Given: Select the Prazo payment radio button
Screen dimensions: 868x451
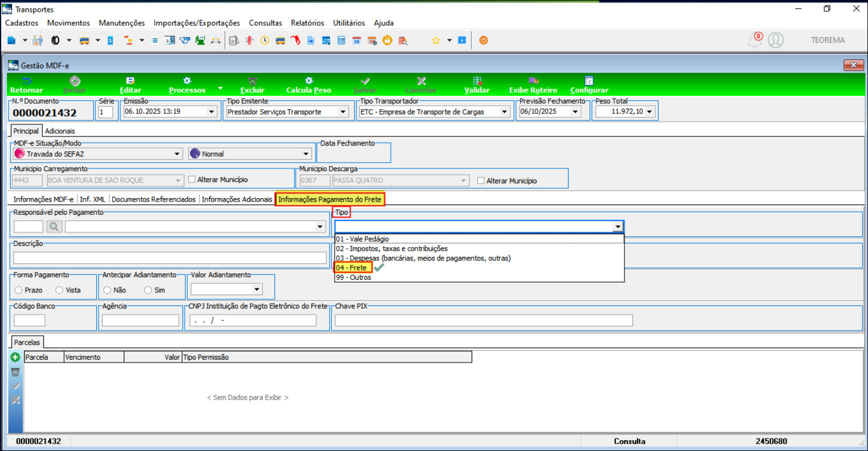Looking at the screenshot, I should pos(19,290).
